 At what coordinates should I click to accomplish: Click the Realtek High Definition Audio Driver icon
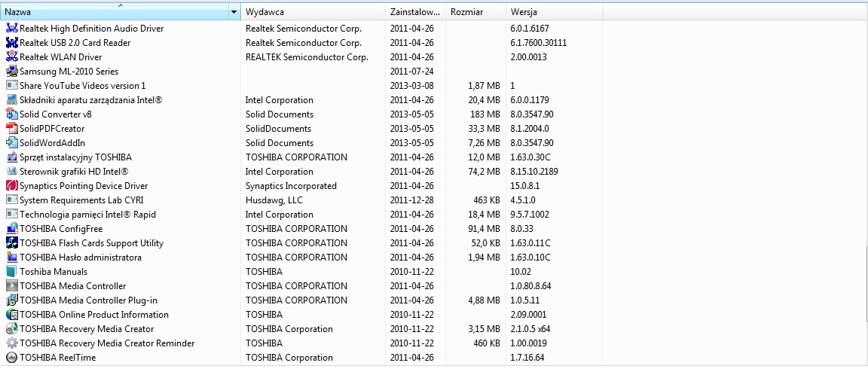(11, 28)
